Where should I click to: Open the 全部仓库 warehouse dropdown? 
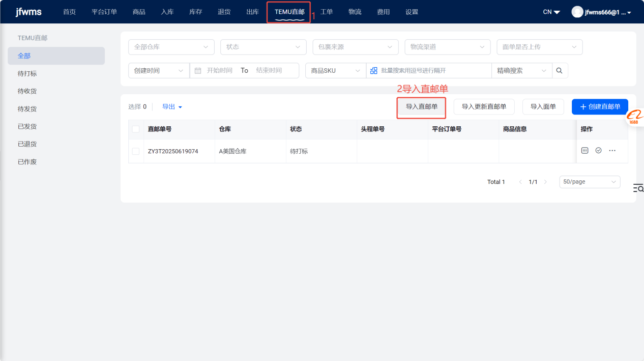[171, 47]
